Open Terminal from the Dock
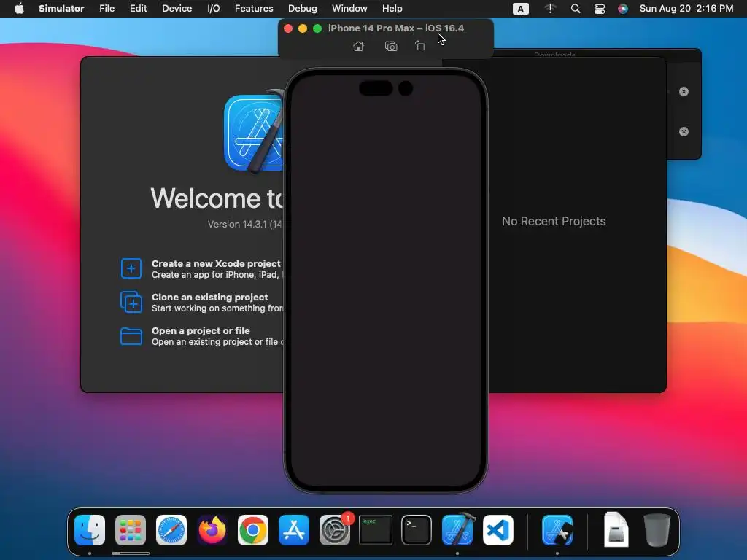 point(417,530)
